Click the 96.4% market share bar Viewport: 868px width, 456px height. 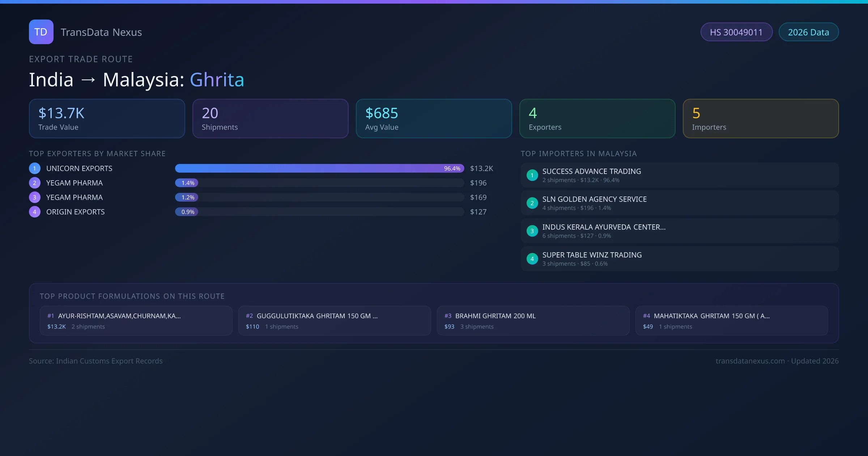tap(319, 168)
